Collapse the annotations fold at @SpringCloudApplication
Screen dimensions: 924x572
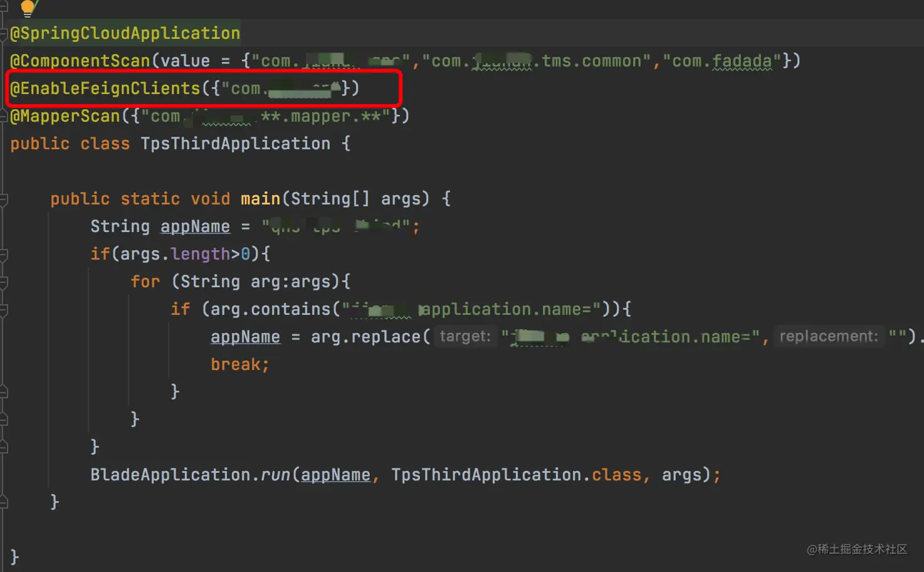point(4,33)
